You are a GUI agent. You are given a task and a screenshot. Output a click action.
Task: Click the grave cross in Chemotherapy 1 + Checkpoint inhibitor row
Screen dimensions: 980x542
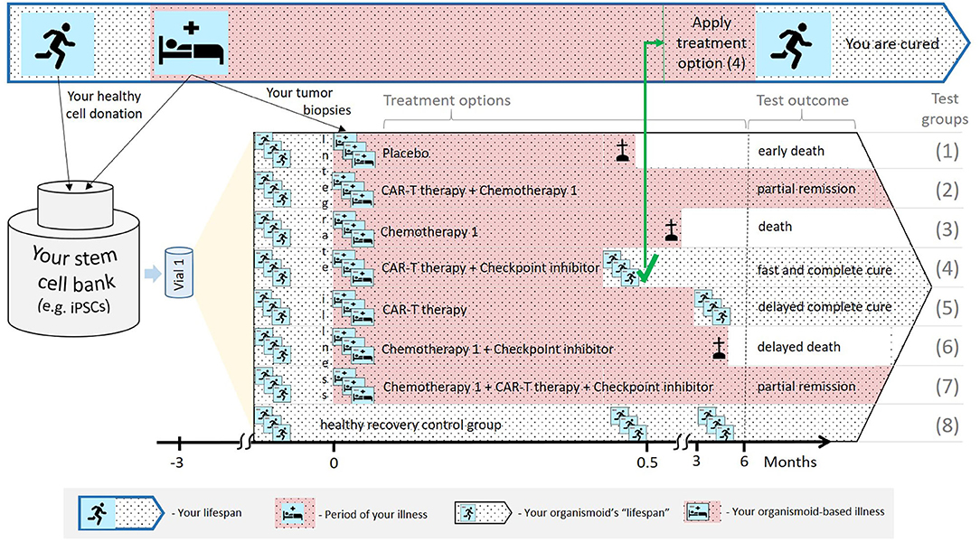coord(720,348)
